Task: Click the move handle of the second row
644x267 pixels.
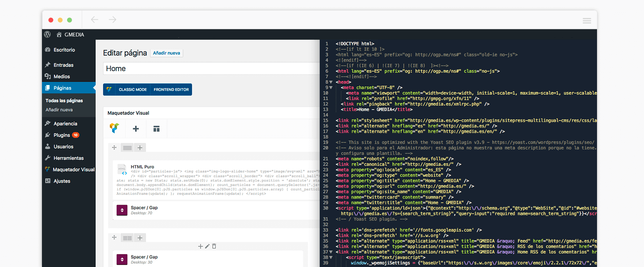Action: pos(114,238)
